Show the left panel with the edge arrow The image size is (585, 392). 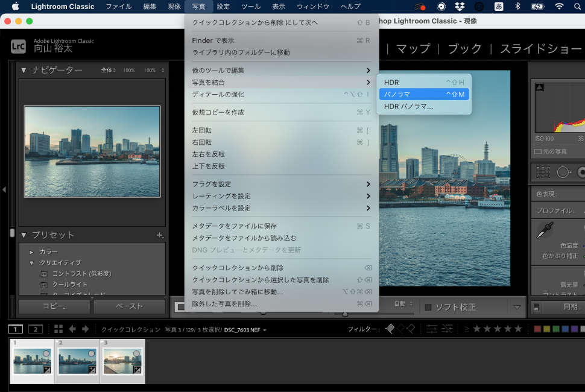4,189
